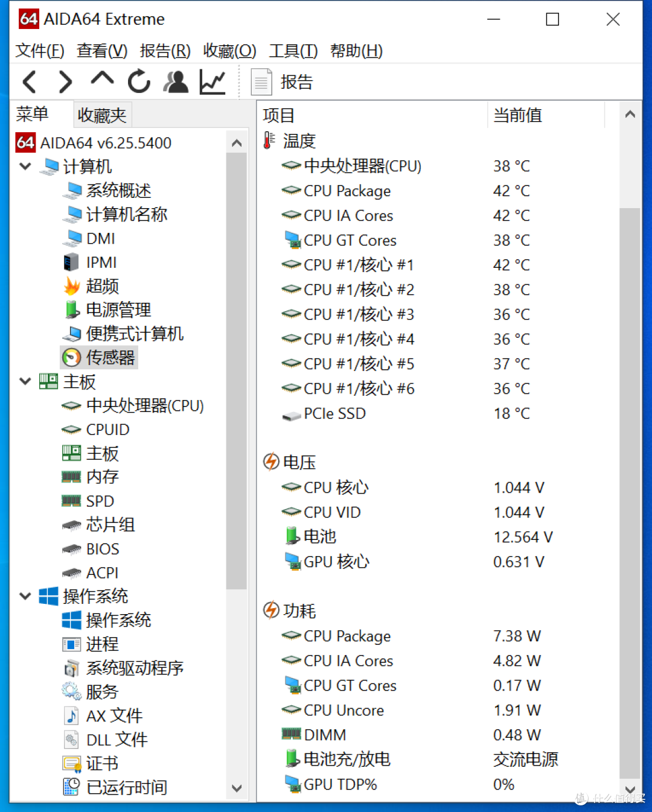Click the left tree scrollbar down arrow

click(x=237, y=788)
